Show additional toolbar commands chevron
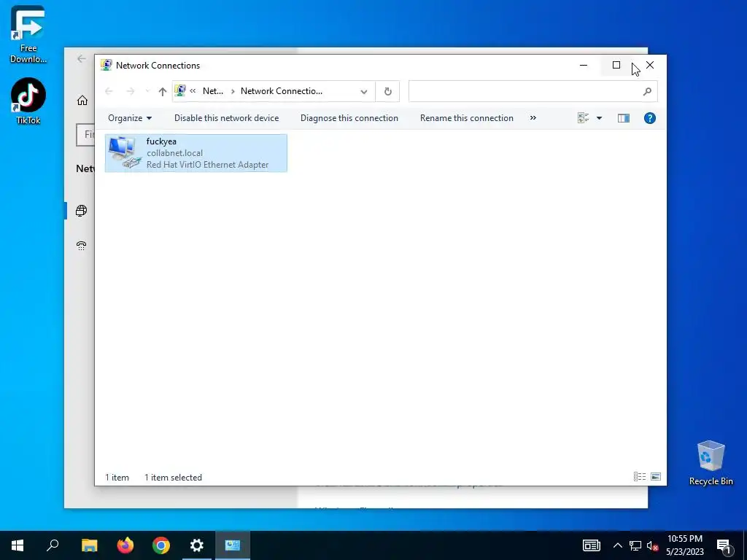 533,118
